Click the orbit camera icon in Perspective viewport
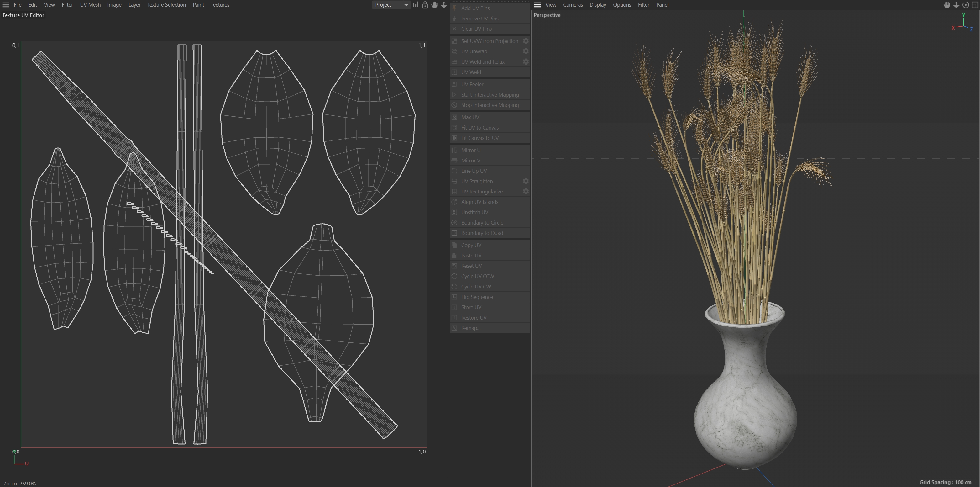 pyautogui.click(x=966, y=5)
